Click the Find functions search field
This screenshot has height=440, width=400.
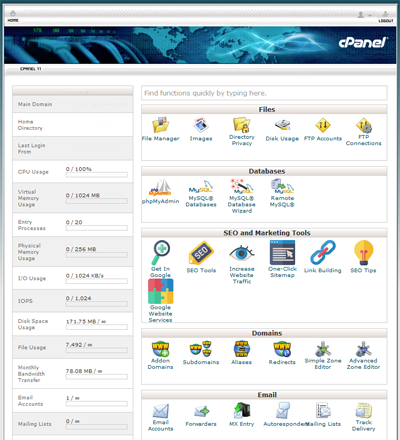[x=264, y=93]
